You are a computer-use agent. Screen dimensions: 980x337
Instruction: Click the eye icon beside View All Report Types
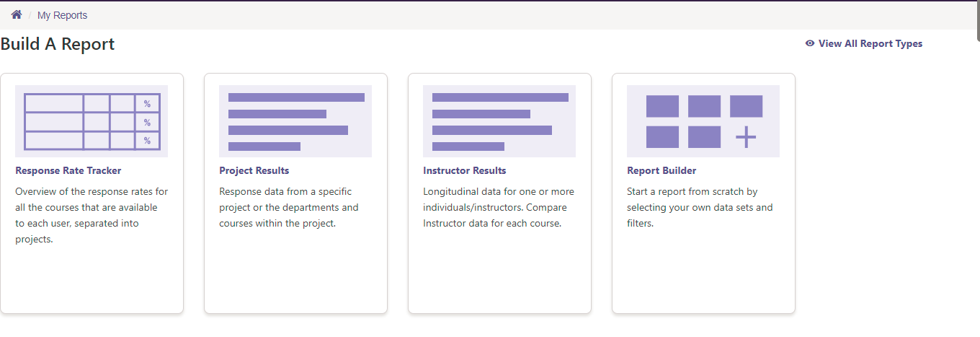810,43
